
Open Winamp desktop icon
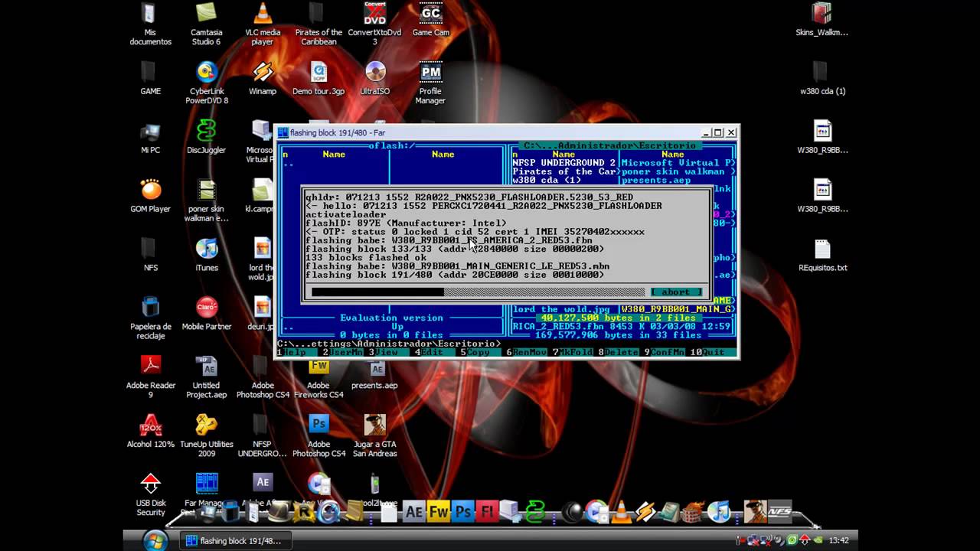pos(263,78)
